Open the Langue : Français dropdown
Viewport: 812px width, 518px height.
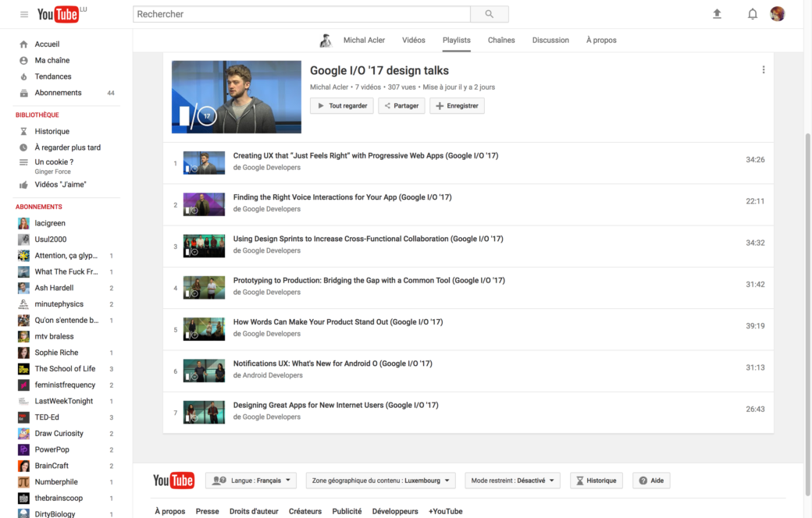(251, 481)
